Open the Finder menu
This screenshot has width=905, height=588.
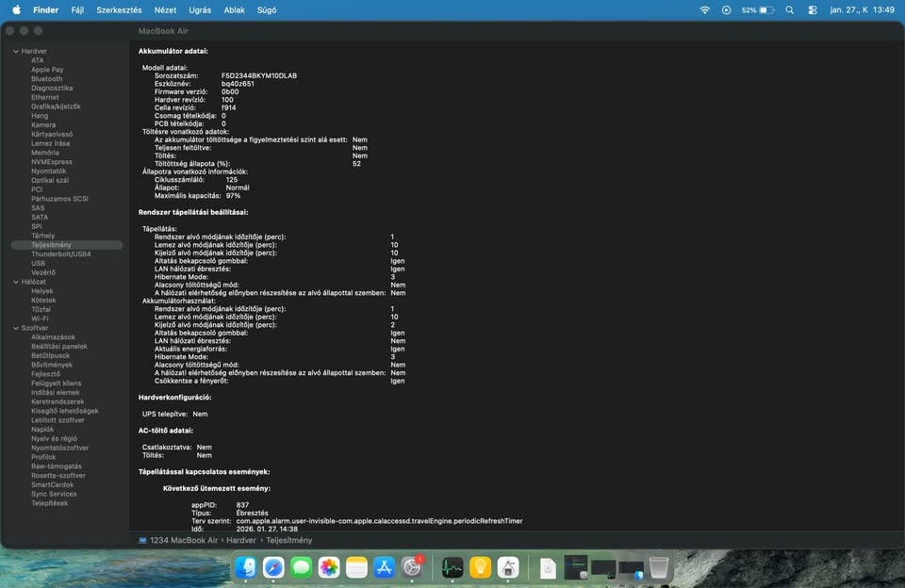[x=45, y=9]
